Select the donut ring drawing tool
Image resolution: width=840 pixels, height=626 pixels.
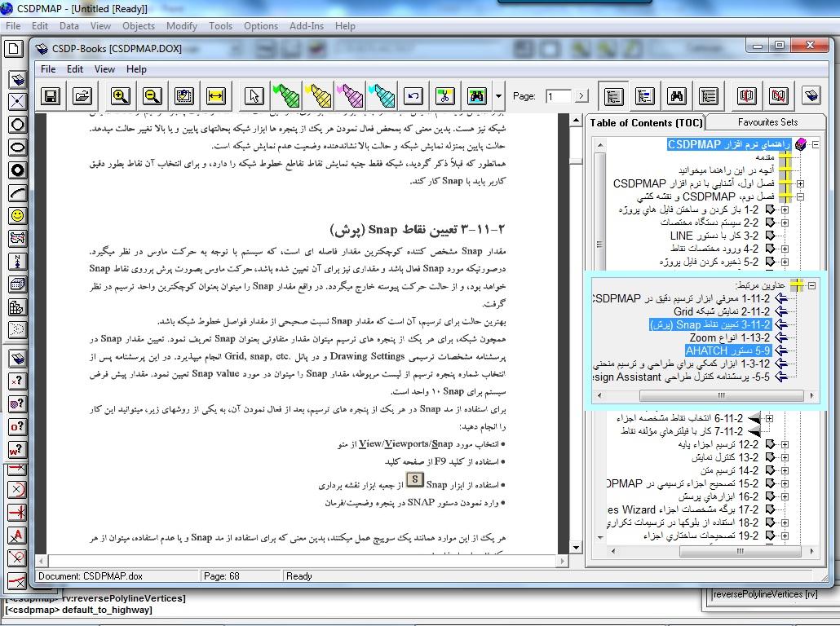[x=17, y=170]
